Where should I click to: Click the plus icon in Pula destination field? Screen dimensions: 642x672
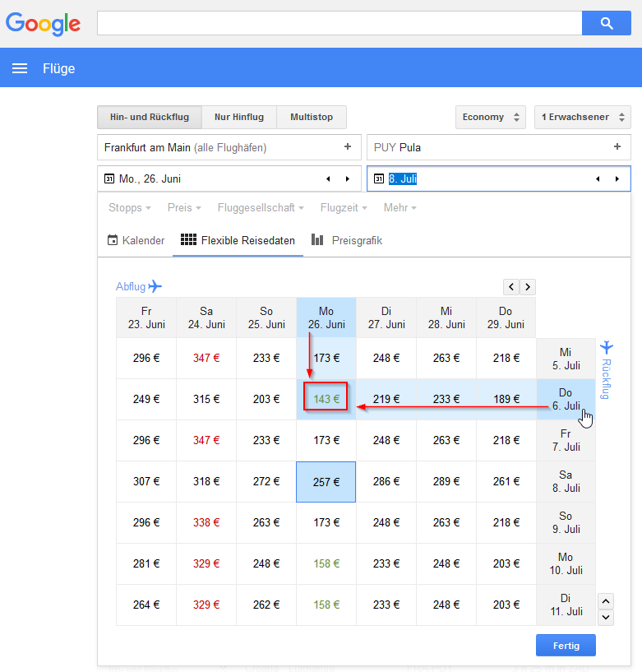click(x=617, y=147)
